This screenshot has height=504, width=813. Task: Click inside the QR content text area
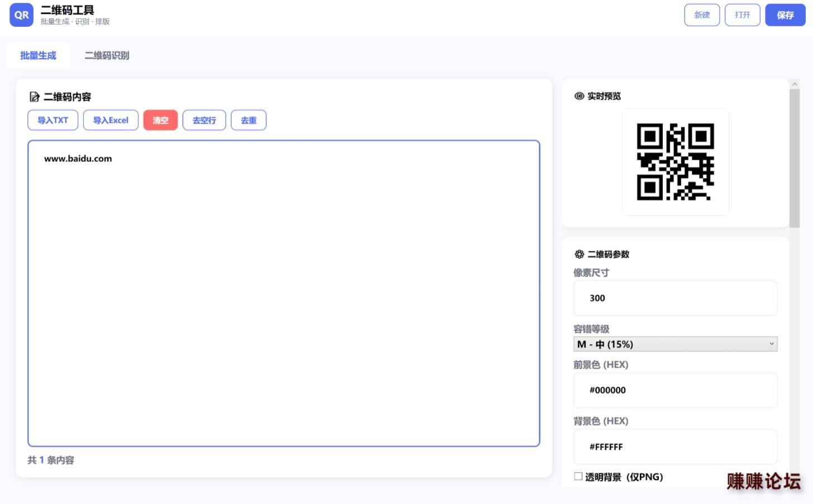coord(284,294)
